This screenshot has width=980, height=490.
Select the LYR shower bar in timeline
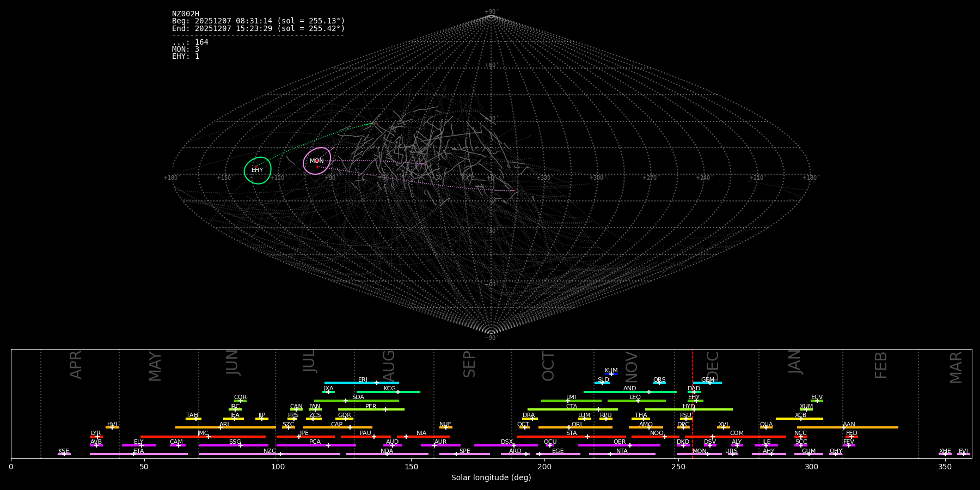coord(96,436)
